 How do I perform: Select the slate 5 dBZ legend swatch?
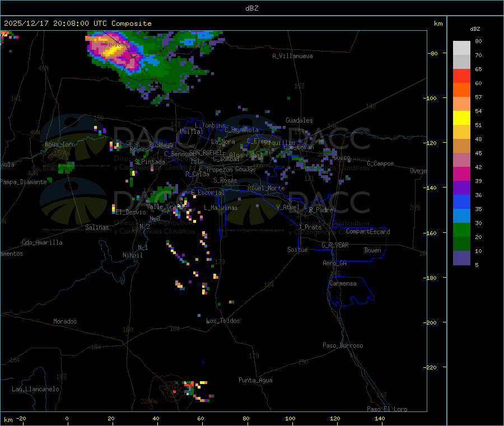coord(461,258)
